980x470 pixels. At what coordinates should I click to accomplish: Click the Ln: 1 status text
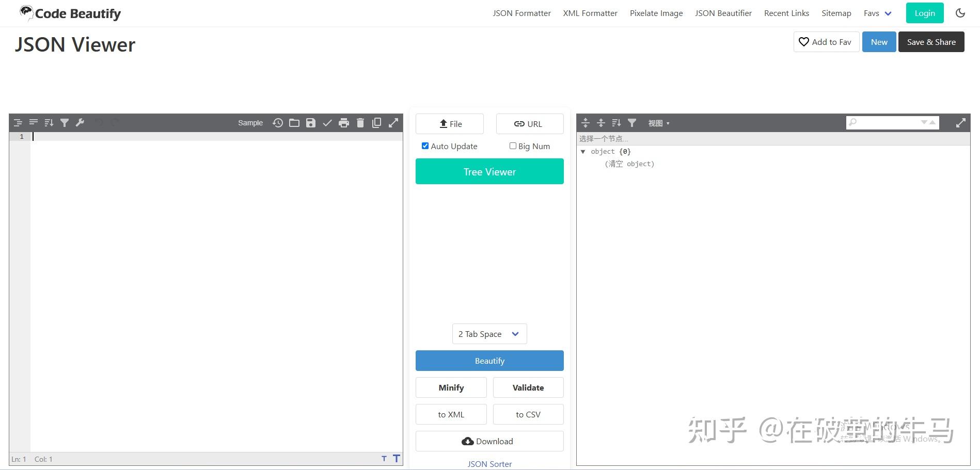[19, 459]
